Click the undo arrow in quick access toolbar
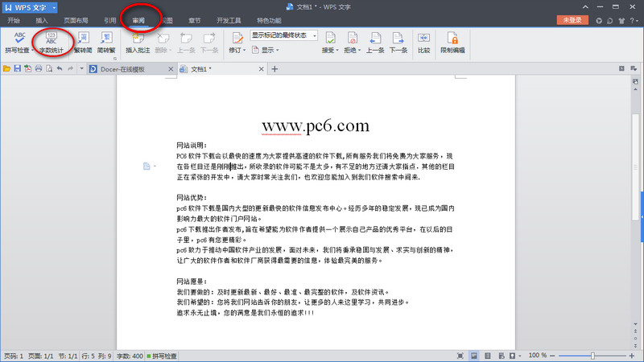Viewport: 644px width, 362px height. [59, 69]
